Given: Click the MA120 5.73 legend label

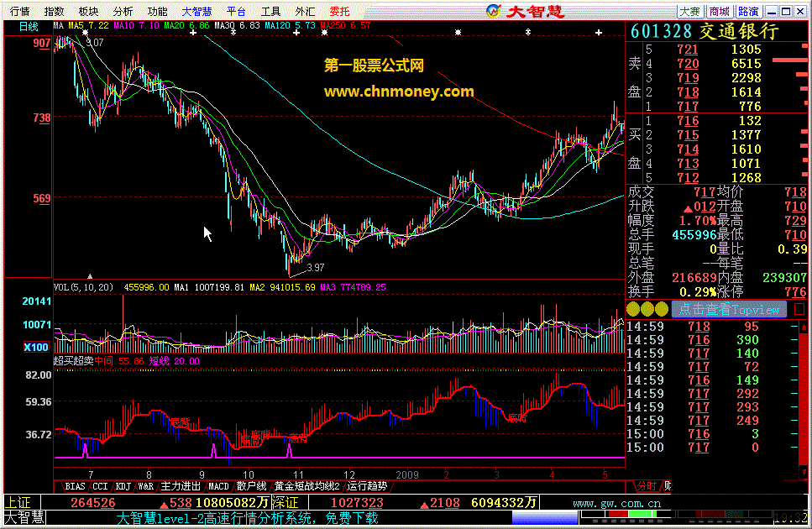Looking at the screenshot, I should (x=290, y=25).
